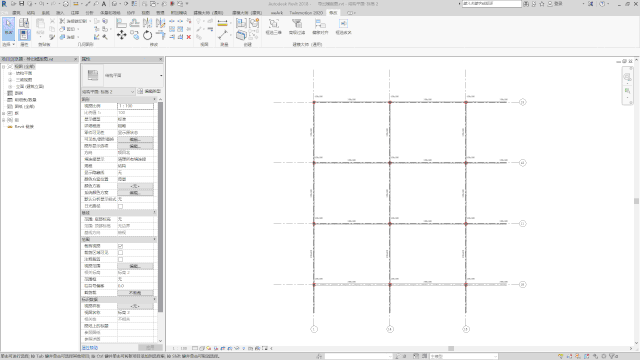Click the view scale 1:100 input field
The image size is (640, 360).
click(x=136, y=106)
